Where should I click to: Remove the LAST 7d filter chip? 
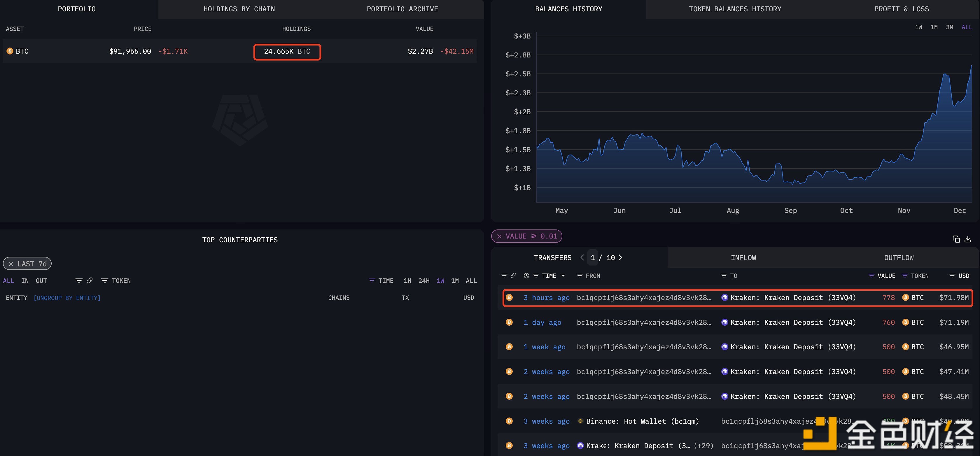click(11, 264)
